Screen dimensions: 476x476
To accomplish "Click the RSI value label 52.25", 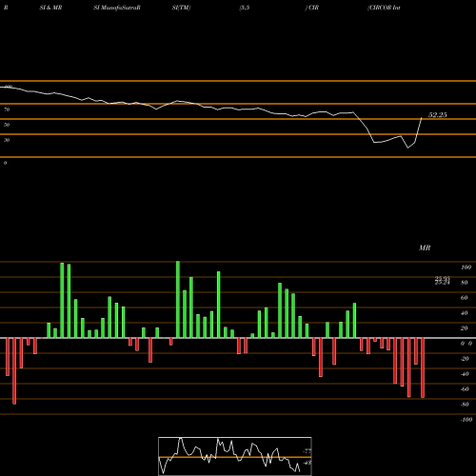I will 438,115.
